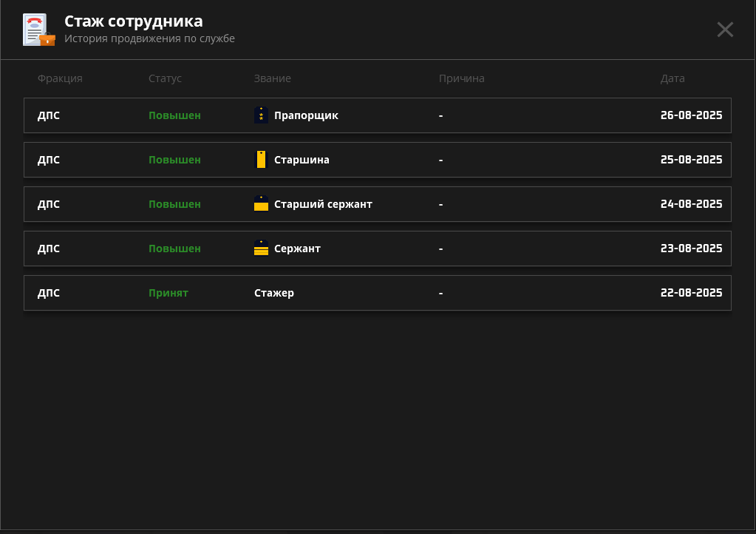Click the Стаж сотрудника title
This screenshot has height=534, width=756.
tap(134, 21)
